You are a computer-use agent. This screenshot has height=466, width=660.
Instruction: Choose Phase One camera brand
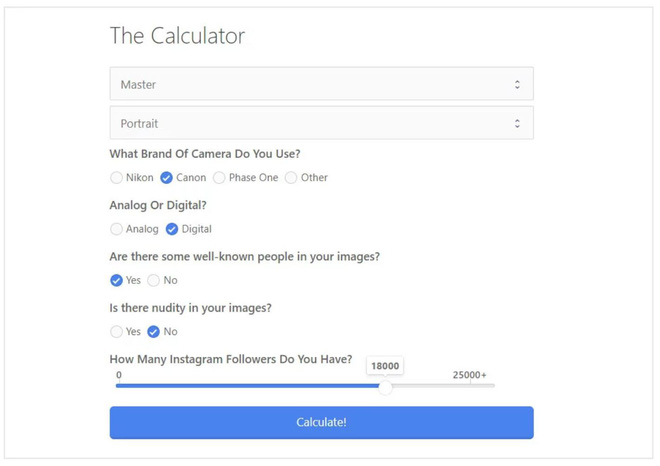219,178
